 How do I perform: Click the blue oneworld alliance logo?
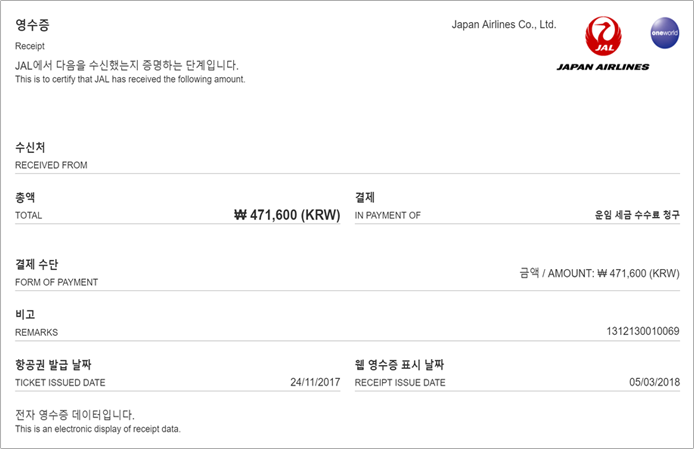[663, 33]
